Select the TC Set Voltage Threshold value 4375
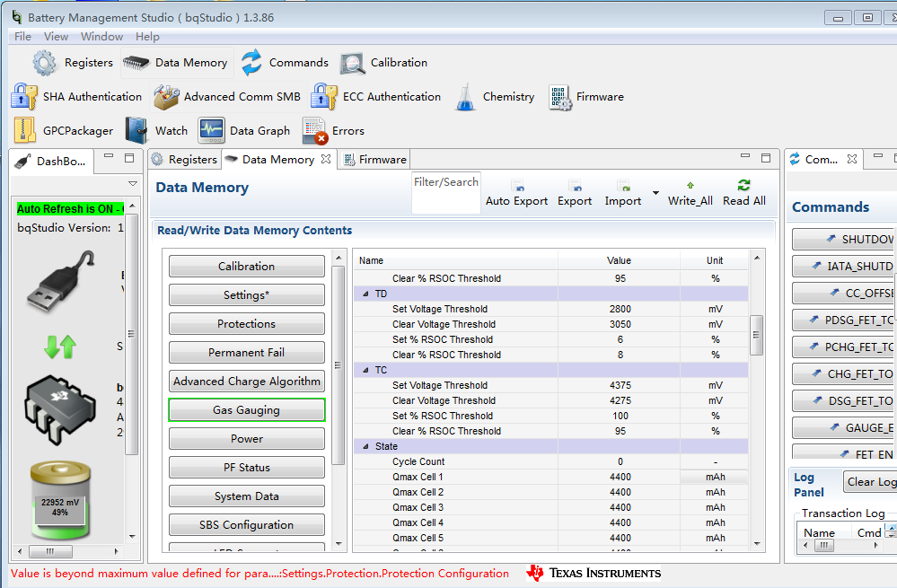The image size is (897, 588). pyautogui.click(x=620, y=385)
